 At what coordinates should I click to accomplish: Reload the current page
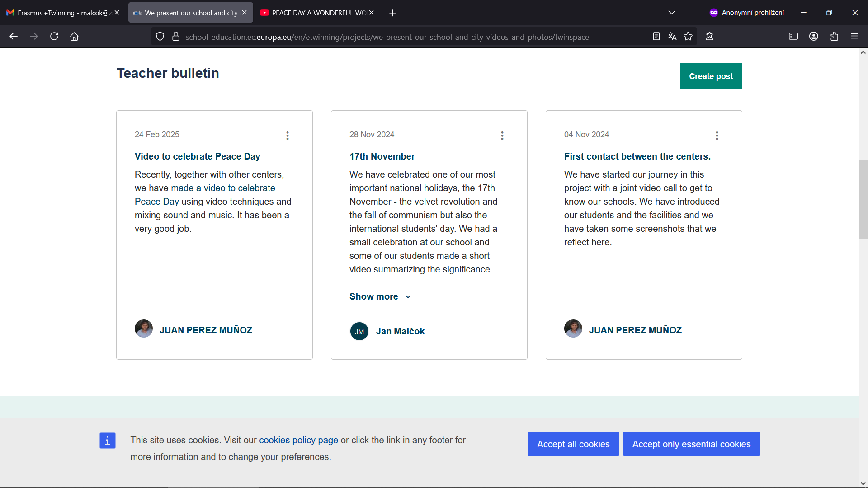coord(54,37)
